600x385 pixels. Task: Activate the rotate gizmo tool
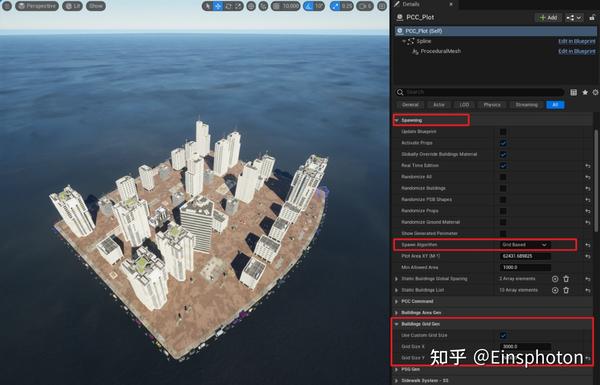coord(228,6)
